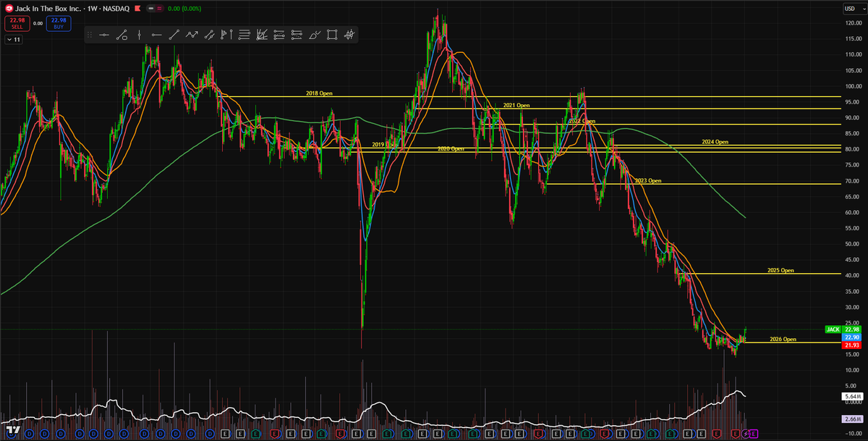Screen dimensions: 868x441
Task: Toggle the pill switch beside the flag
Action: coord(155,9)
